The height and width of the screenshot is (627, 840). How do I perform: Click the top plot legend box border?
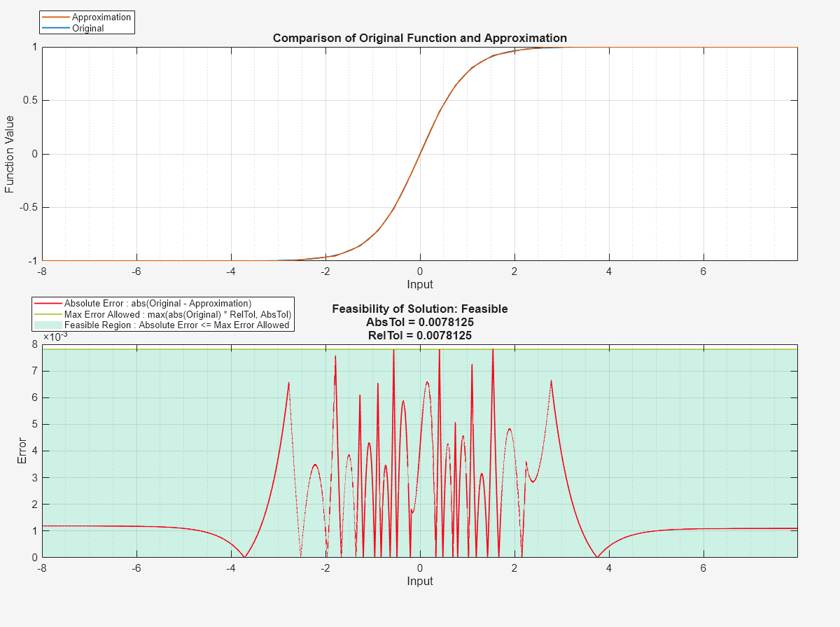87,12
